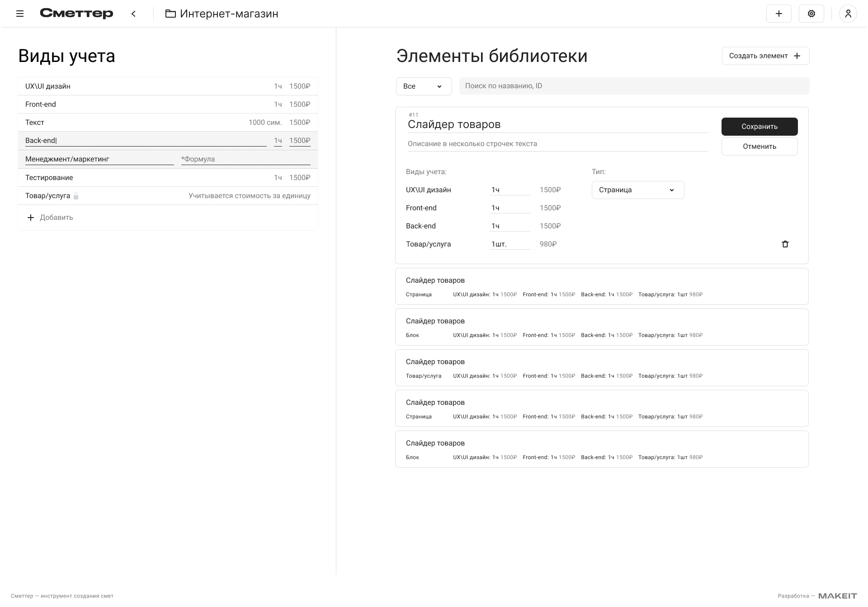Select the Тестирование accounting row

(168, 178)
